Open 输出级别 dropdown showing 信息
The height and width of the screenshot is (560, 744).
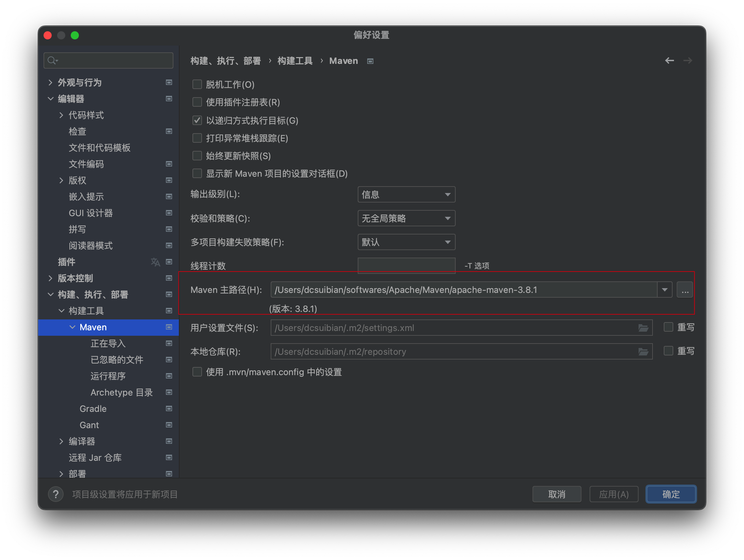point(406,194)
